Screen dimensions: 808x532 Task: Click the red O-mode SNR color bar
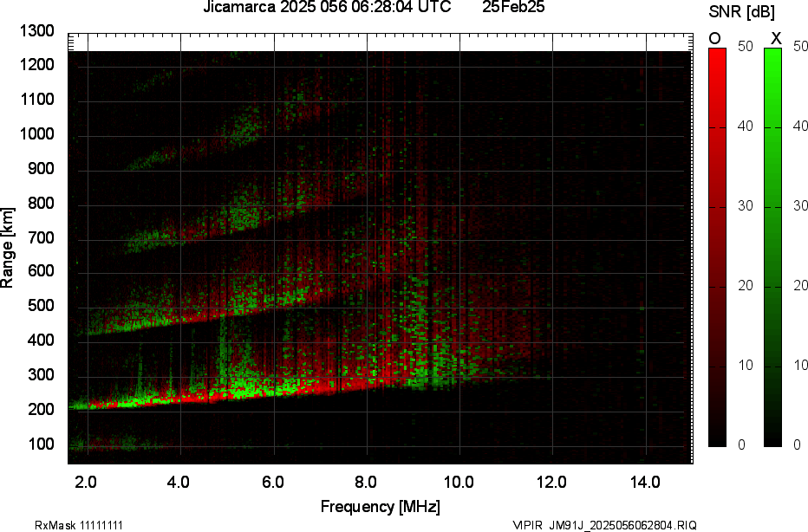coord(717,247)
